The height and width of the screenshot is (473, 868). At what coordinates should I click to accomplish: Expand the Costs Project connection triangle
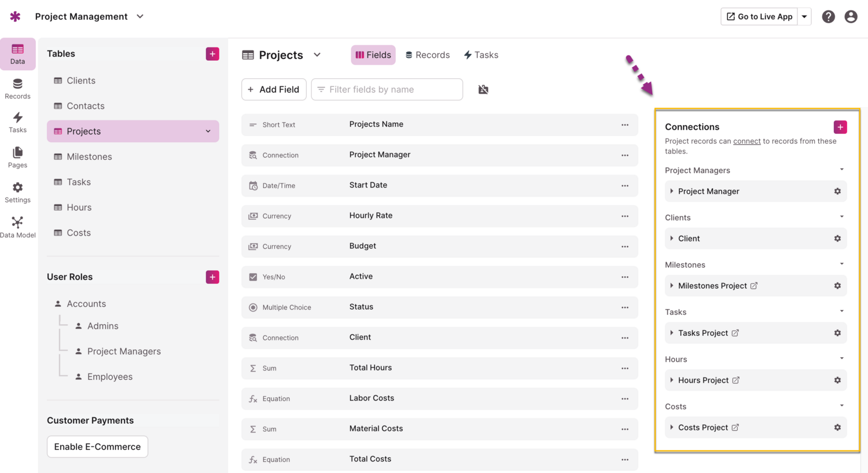click(671, 427)
